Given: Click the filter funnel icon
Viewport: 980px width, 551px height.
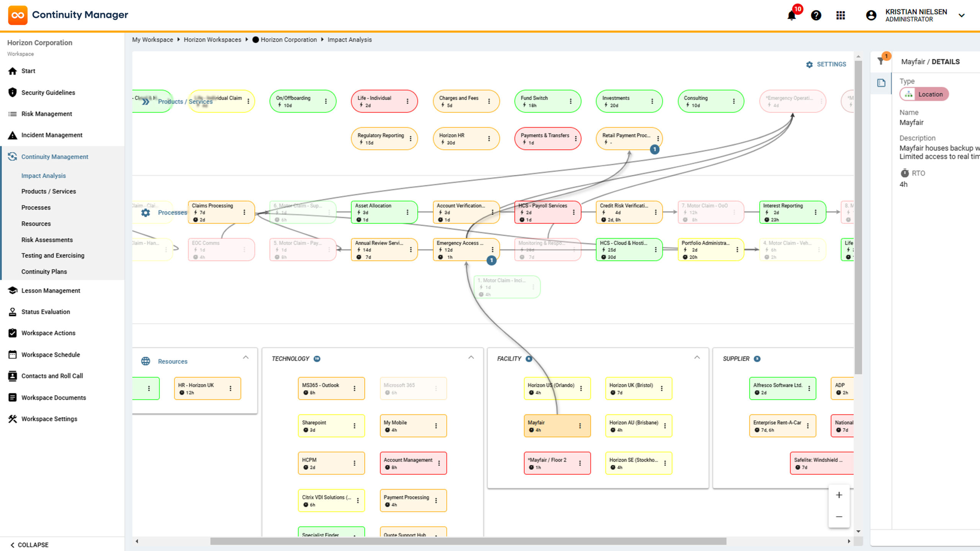Looking at the screenshot, I should coord(881,61).
